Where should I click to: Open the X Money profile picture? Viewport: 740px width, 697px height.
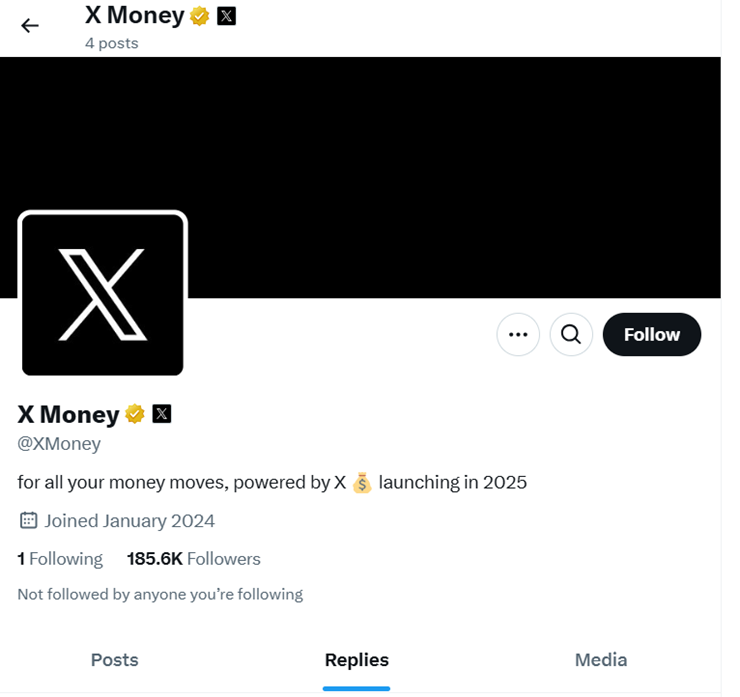[x=102, y=293]
